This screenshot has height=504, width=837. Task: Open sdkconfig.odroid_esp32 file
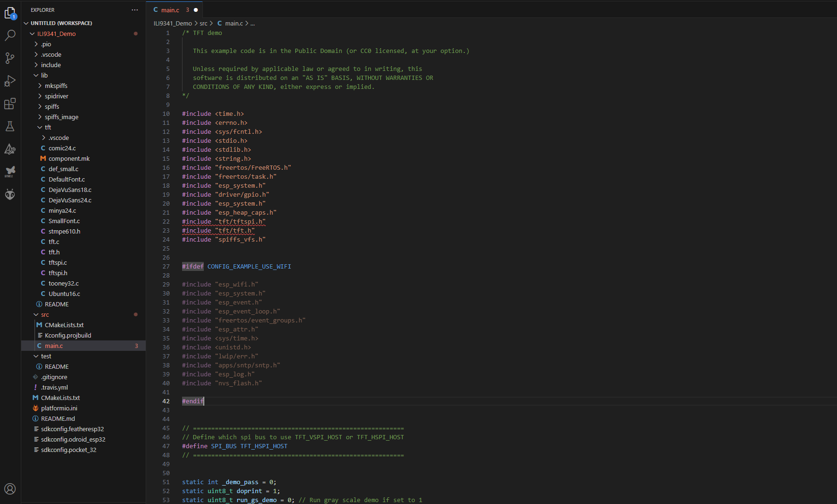[83, 439]
